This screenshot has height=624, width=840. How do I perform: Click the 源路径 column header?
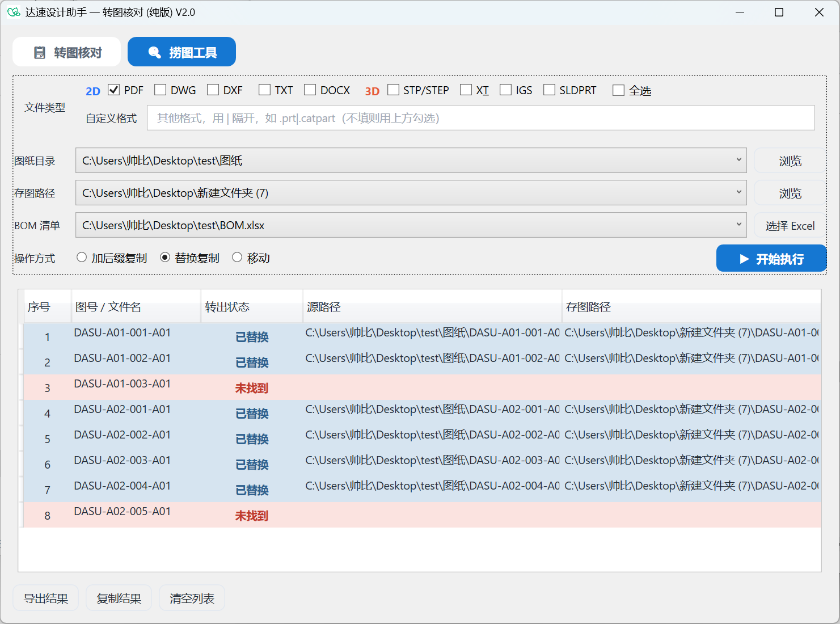point(432,307)
